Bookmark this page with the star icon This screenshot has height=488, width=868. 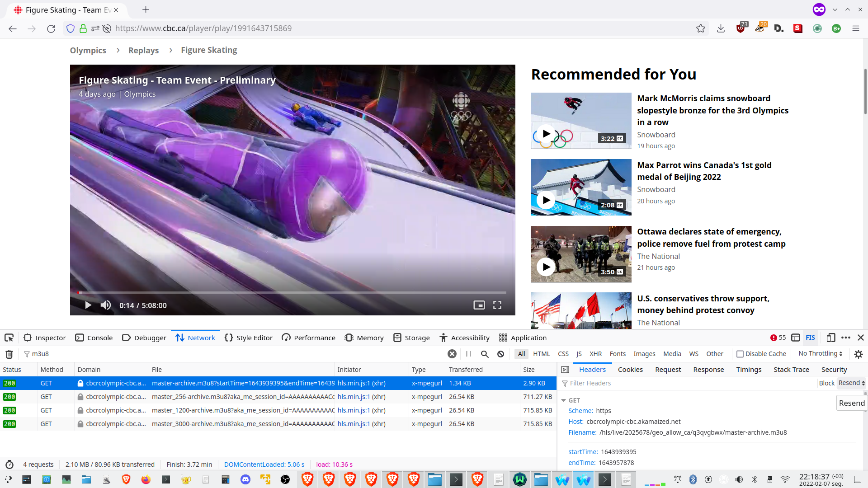(x=701, y=28)
